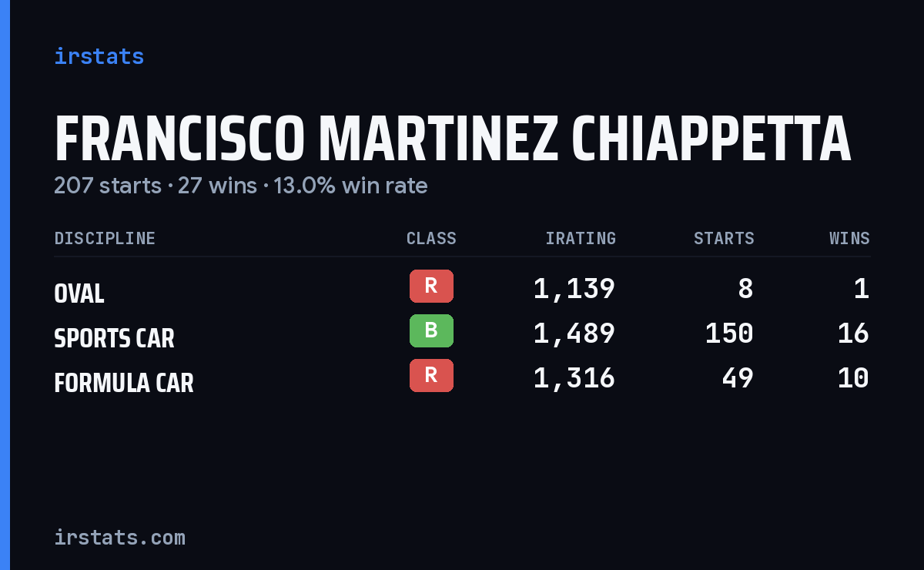Screen dimensions: 924x570
Task: Click the green B badge for Sports Car
Action: tap(431, 330)
